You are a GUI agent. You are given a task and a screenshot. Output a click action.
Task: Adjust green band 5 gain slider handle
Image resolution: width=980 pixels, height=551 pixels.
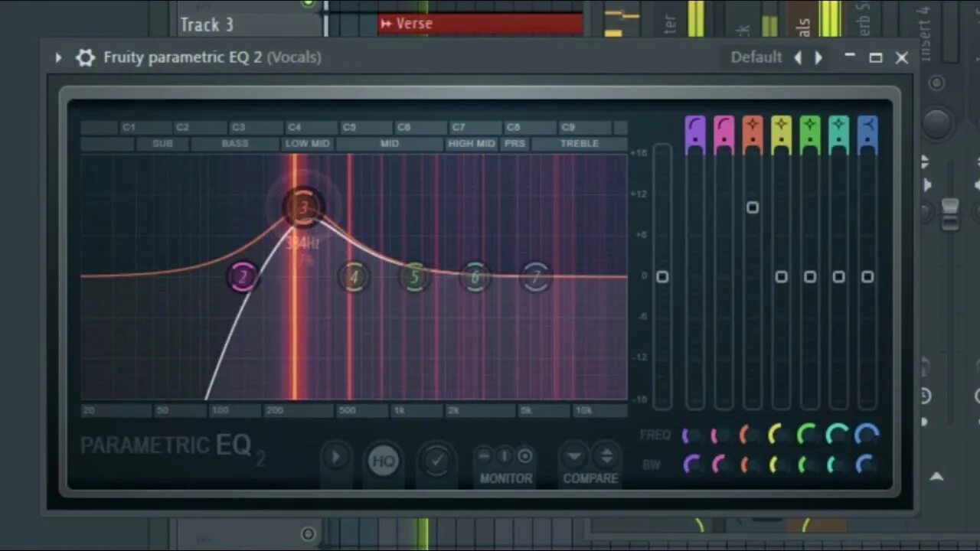tap(810, 276)
